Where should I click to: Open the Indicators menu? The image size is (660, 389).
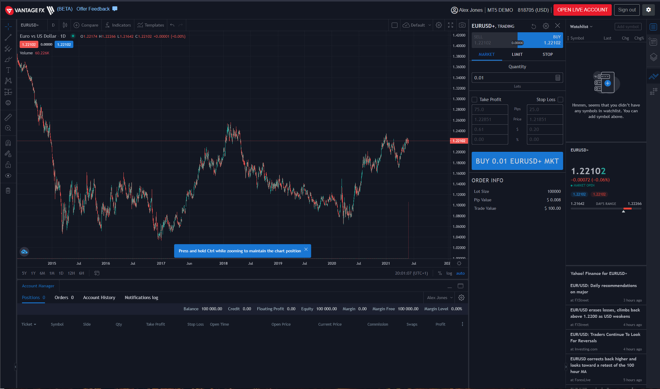118,25
